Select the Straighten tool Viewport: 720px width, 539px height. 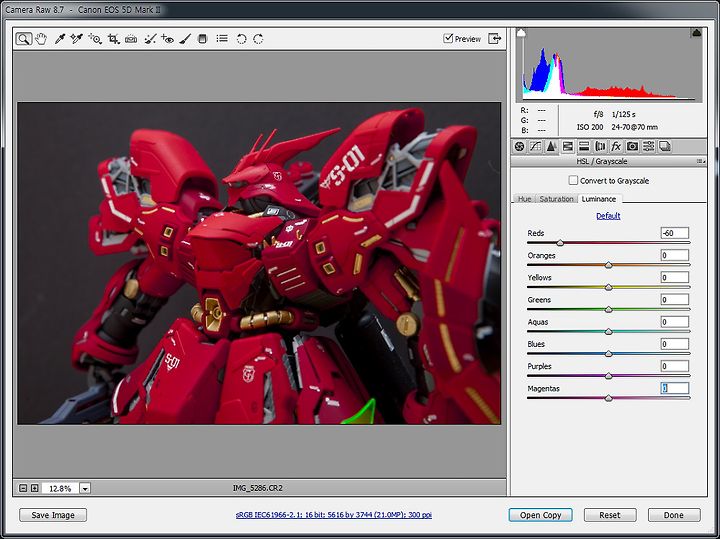[131, 39]
